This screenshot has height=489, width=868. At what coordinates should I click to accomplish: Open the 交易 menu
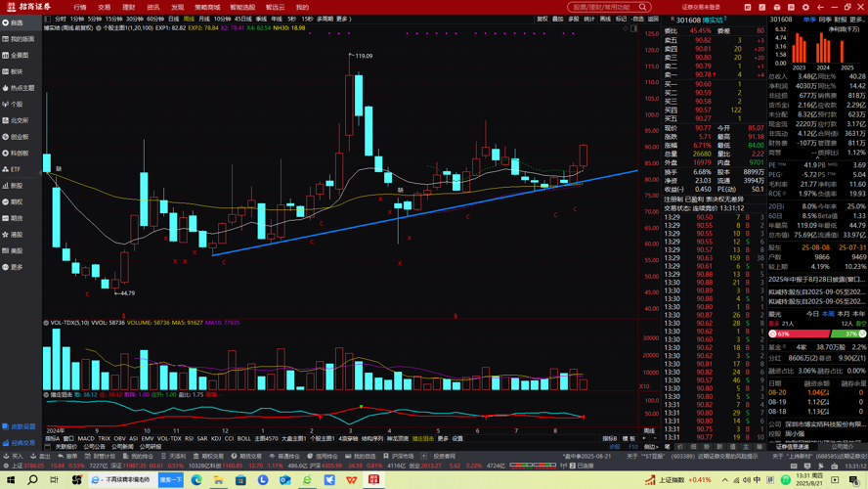pos(104,7)
